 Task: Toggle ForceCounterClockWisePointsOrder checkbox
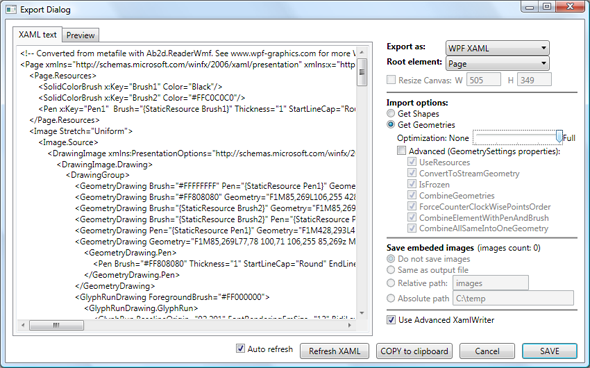[412, 206]
